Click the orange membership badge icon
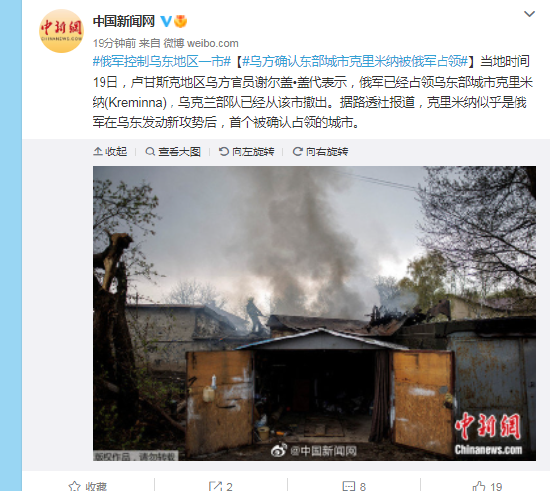Screen dimensions: 550x491 coord(181,21)
